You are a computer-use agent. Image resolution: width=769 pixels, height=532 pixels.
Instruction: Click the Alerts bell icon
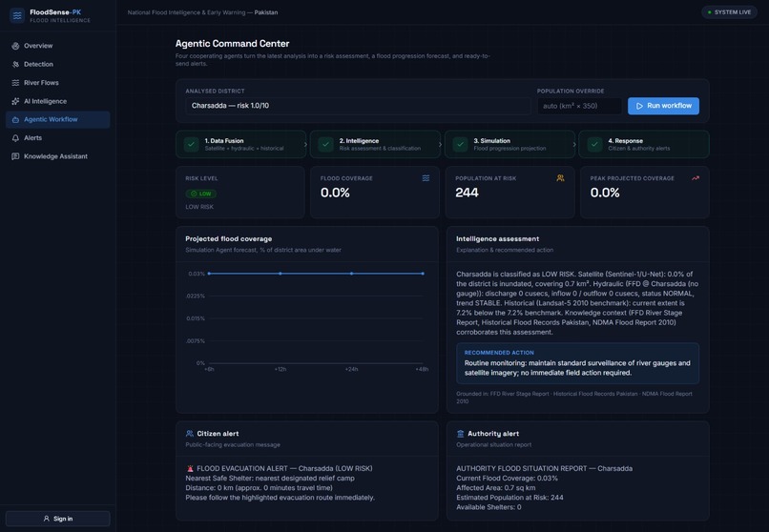(15, 138)
